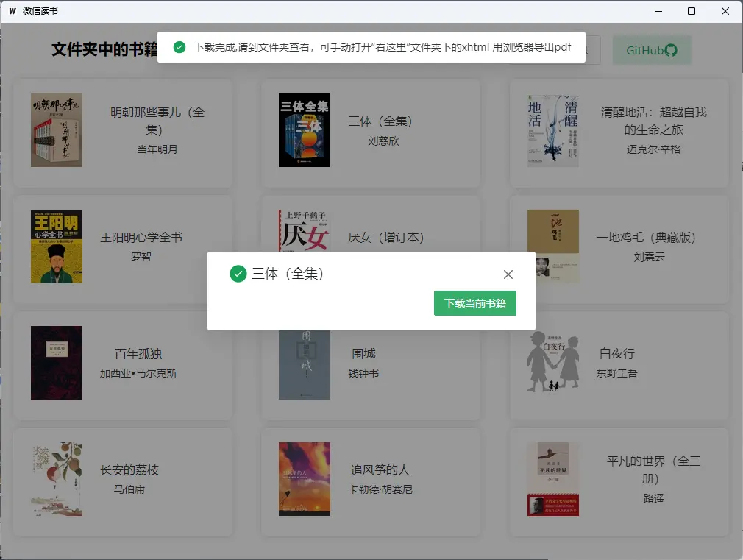
Task: Click the 三体全集 book cover thumbnail
Action: (305, 130)
